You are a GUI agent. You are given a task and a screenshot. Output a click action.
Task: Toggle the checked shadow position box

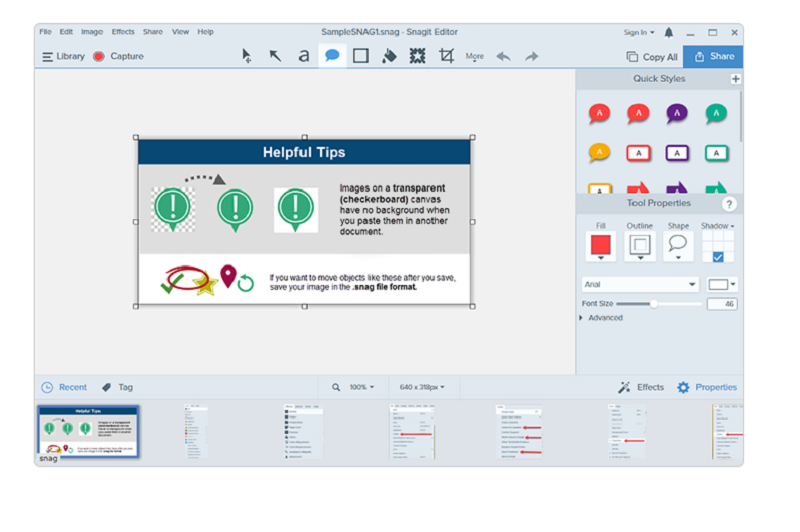coord(718,257)
